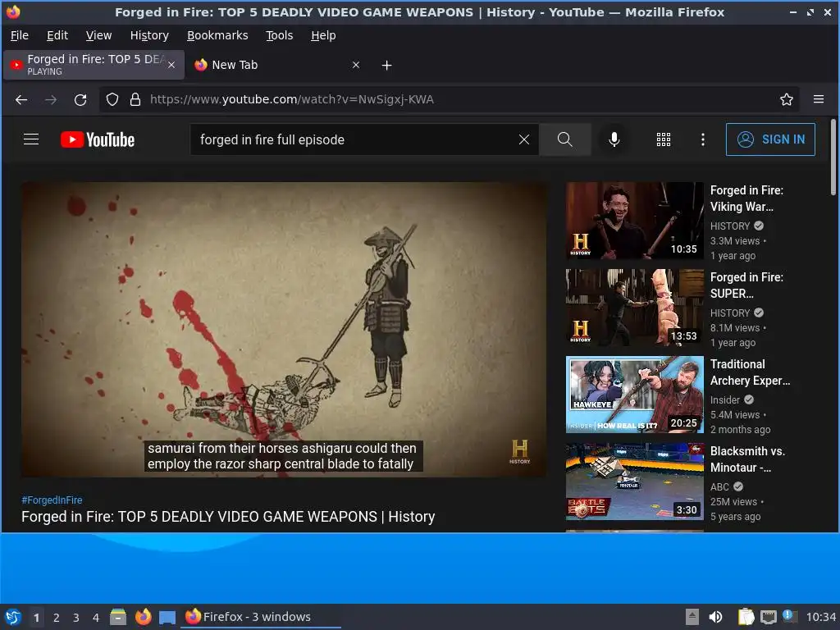View site security info via padlock icon
Screen dimensions: 840x630
(x=135, y=99)
